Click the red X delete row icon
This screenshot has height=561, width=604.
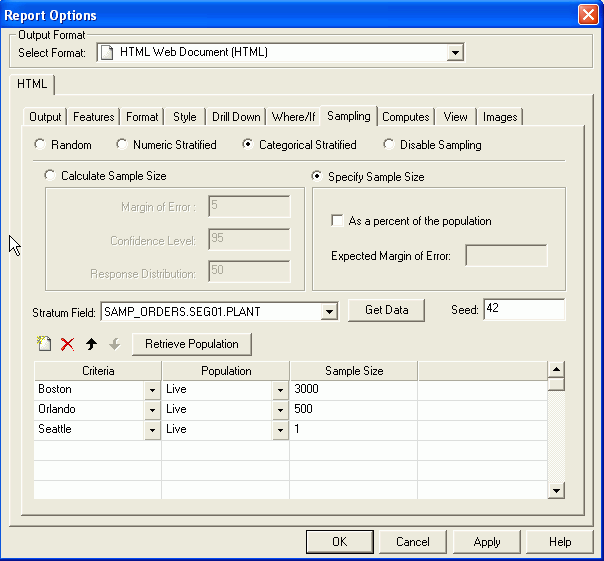click(x=67, y=344)
